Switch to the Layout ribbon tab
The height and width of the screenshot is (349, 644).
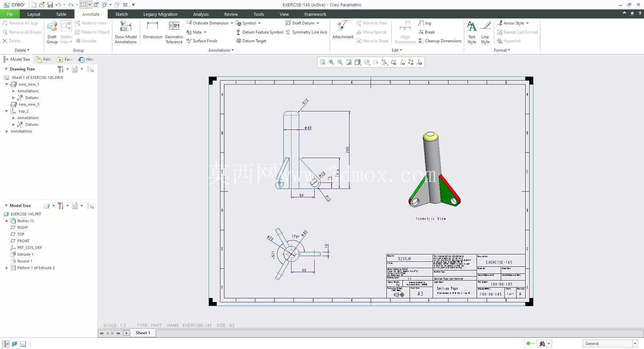pos(34,14)
